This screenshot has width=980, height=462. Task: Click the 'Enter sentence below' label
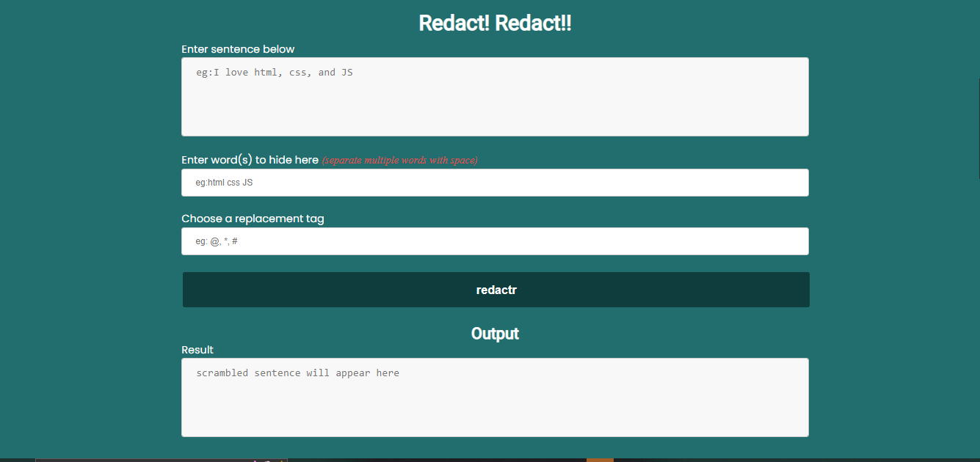[x=238, y=49]
